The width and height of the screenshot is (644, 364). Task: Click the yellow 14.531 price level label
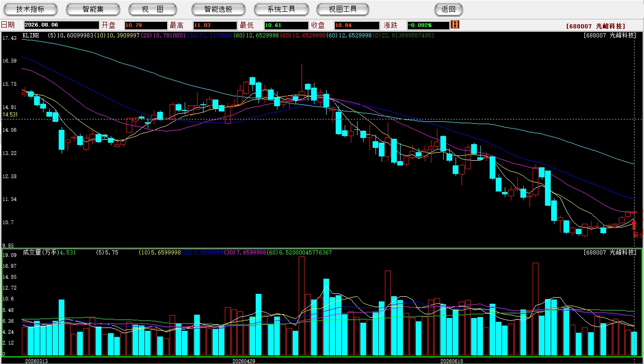point(10,115)
